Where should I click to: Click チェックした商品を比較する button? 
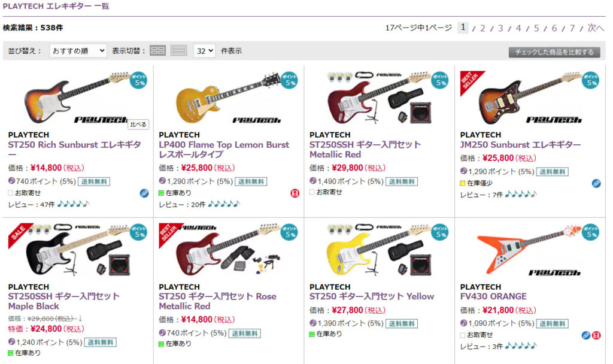pyautogui.click(x=554, y=52)
